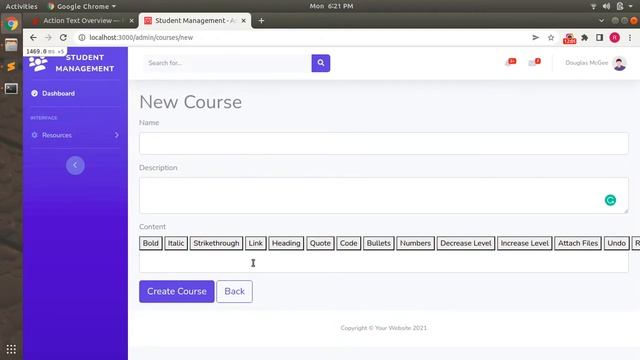This screenshot has width=640, height=360.
Task: Click the browser forward arrow
Action: [x=48, y=38]
